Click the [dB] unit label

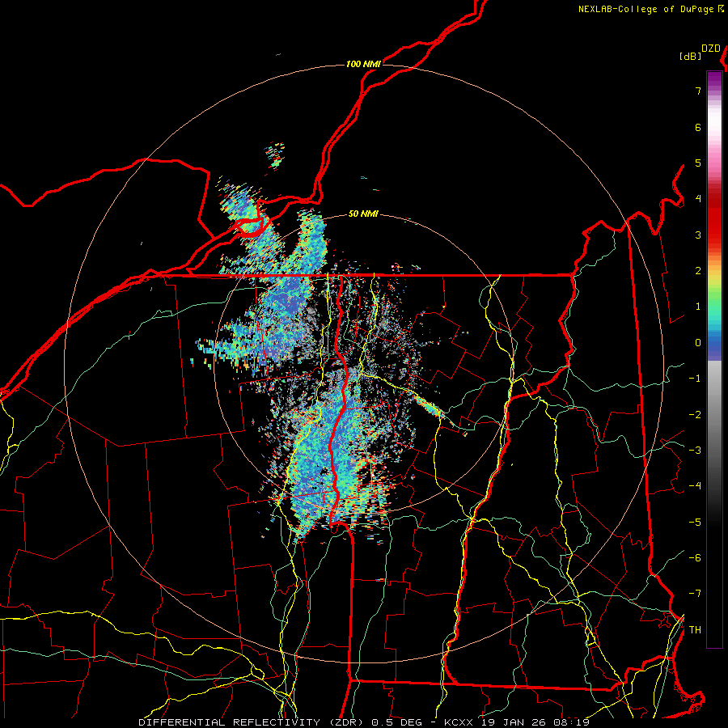[x=691, y=56]
